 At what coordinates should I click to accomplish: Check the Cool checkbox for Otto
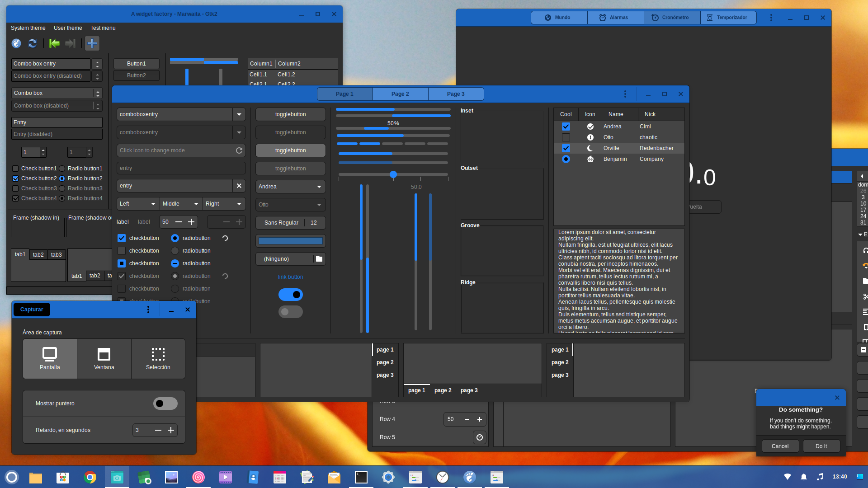point(566,137)
